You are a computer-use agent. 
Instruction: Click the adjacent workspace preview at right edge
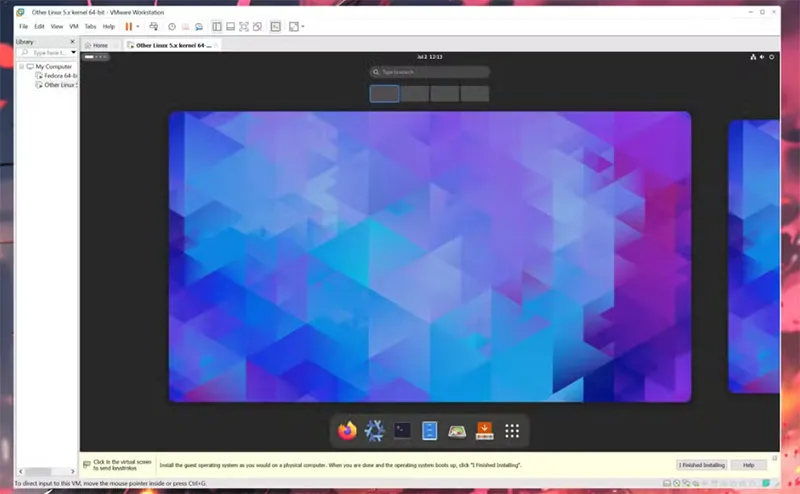754,256
